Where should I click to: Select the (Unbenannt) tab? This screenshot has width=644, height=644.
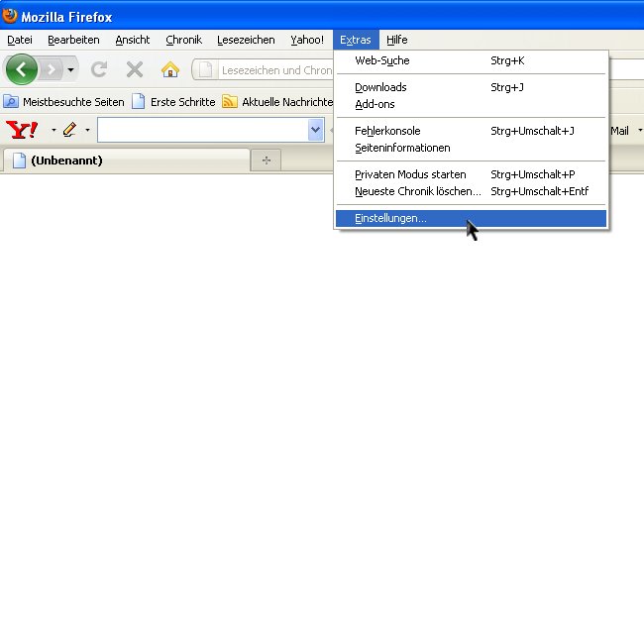tap(127, 161)
